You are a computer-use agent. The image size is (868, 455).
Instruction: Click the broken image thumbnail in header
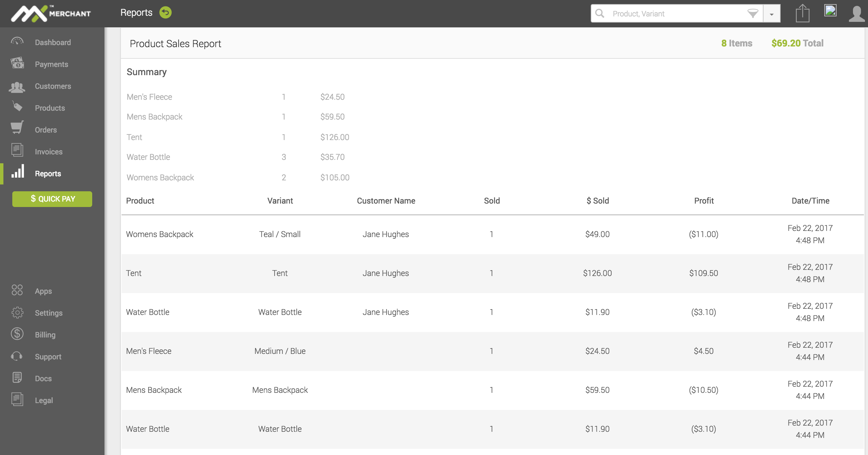[x=830, y=11]
